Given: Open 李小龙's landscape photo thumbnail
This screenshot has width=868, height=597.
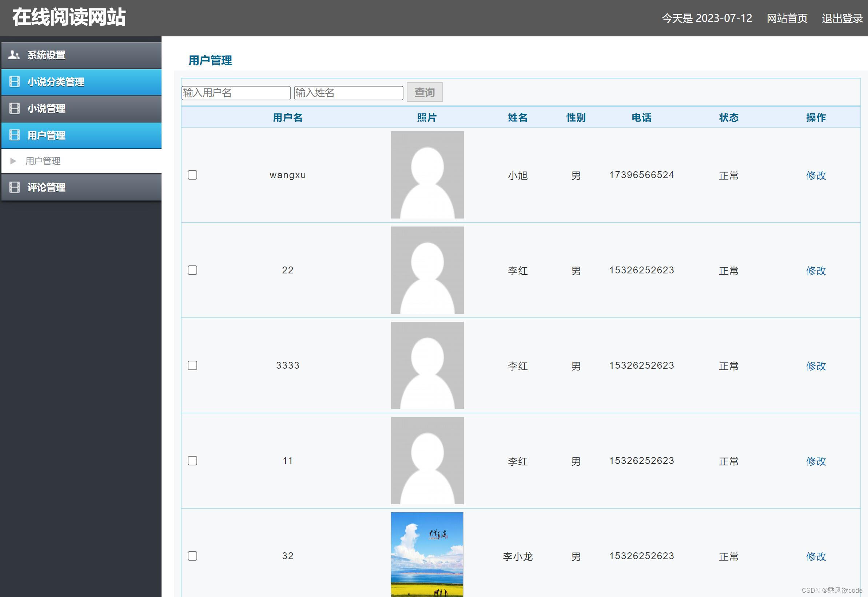Looking at the screenshot, I should coord(427,554).
